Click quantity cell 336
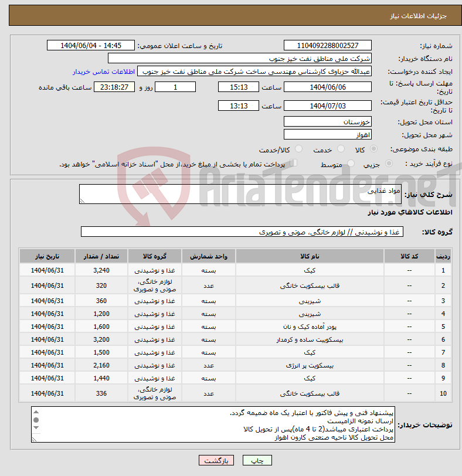Viewport: 462px width, 476px height. (101, 393)
